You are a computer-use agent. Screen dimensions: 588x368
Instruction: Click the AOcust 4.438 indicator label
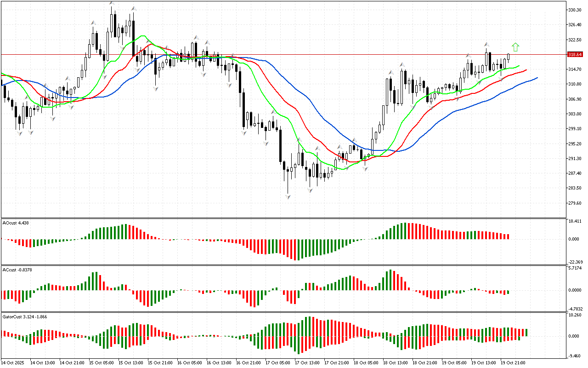tap(16, 223)
